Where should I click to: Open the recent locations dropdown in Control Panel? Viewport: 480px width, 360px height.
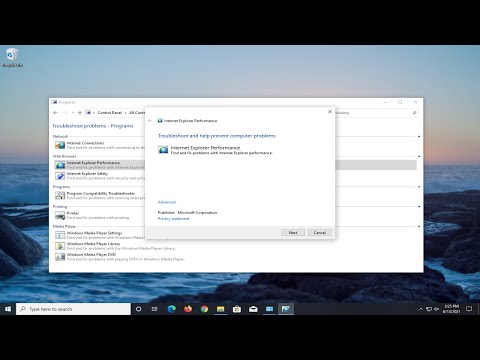pos(73,113)
